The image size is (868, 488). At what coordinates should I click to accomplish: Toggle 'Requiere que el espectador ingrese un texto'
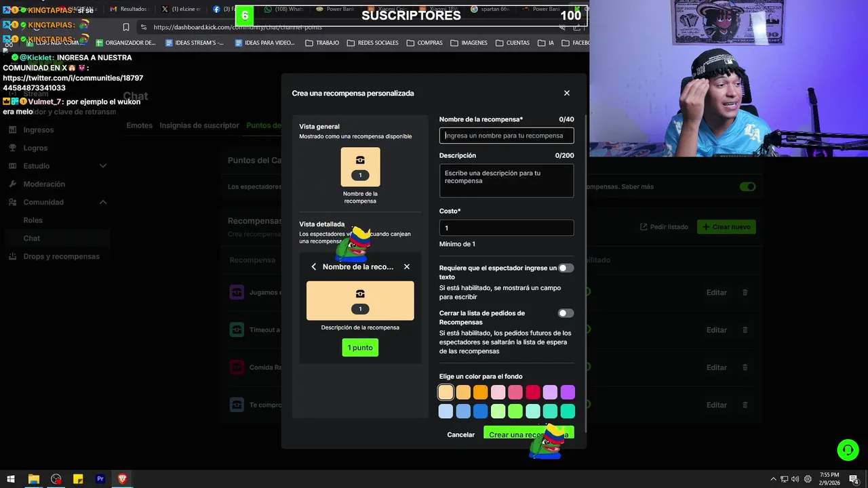566,268
